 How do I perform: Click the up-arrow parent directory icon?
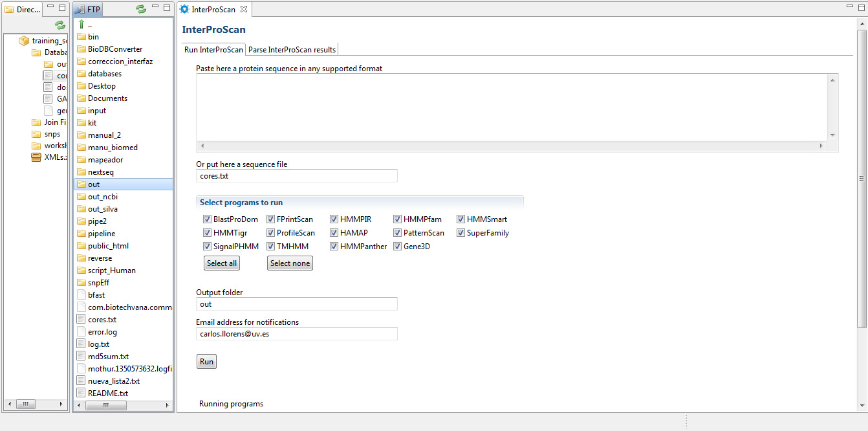(81, 25)
